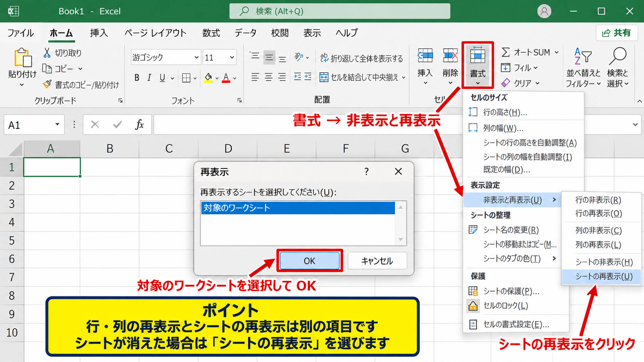Click the Share (共有) button
Image resolution: width=644 pixels, height=362 pixels.
pyautogui.click(x=617, y=33)
